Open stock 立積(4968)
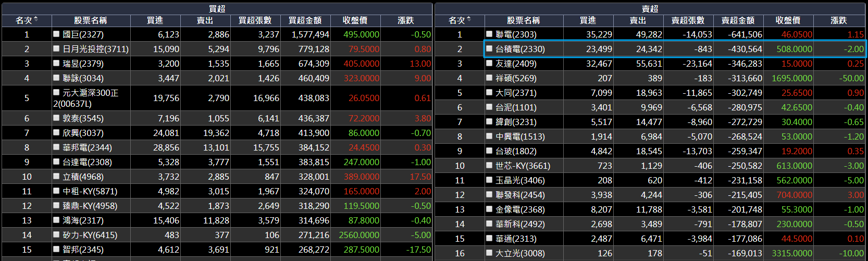The width and height of the screenshot is (868, 261). point(83,177)
